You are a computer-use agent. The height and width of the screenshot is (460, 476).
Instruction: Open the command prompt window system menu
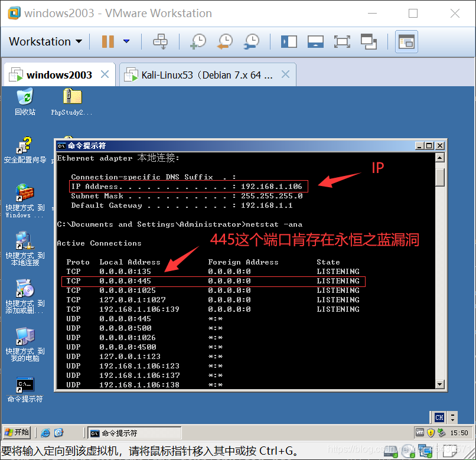click(61, 146)
